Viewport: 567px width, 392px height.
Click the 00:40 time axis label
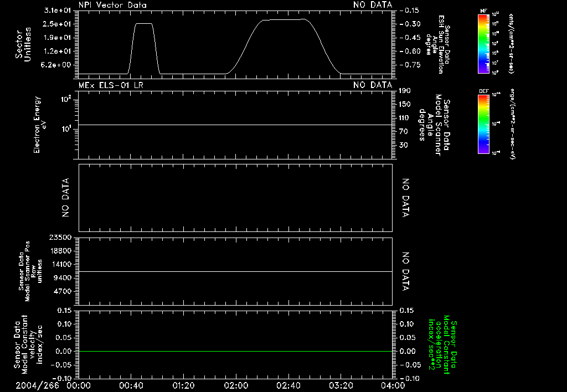[131, 385]
